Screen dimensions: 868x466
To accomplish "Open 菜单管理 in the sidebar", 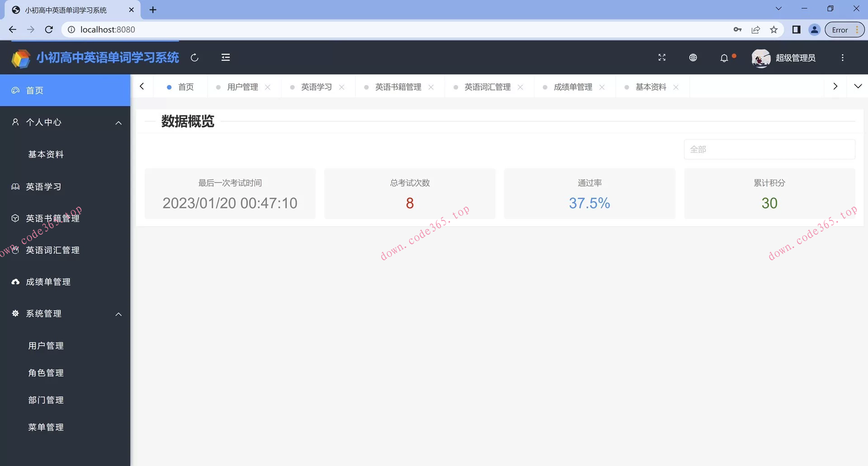I will [45, 427].
